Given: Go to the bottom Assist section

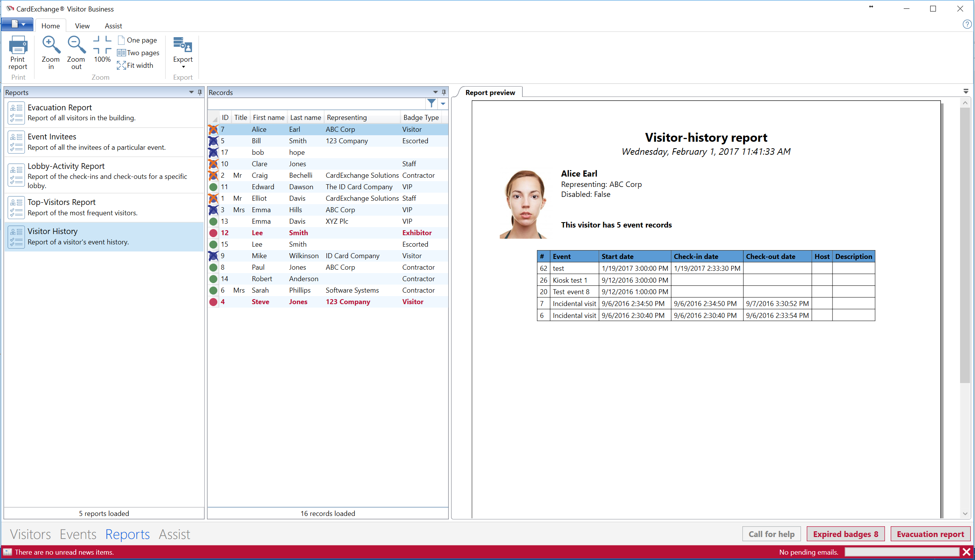Looking at the screenshot, I should [174, 534].
